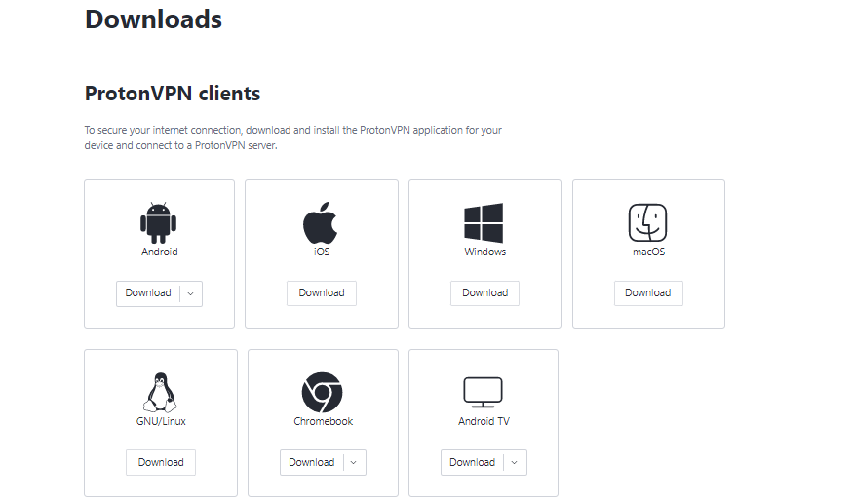Download the Windows client
The image size is (852, 504).
(484, 293)
